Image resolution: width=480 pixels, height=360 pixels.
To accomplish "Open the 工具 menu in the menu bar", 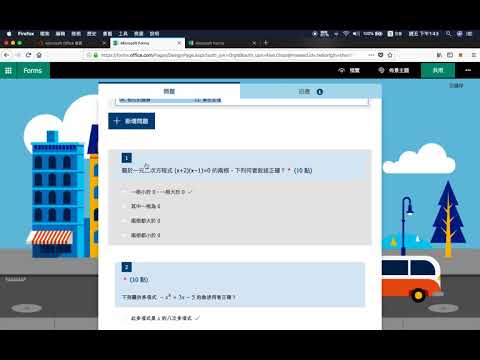I will [x=123, y=34].
